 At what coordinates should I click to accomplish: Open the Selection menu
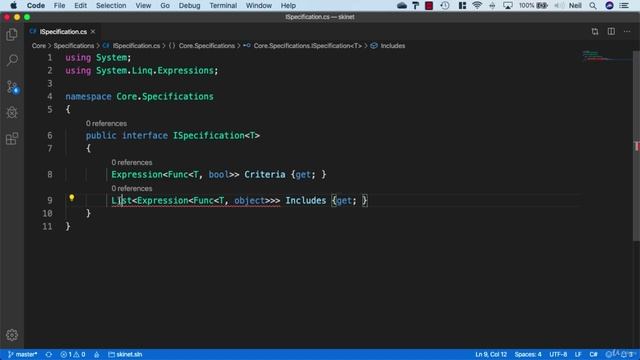[111, 5]
